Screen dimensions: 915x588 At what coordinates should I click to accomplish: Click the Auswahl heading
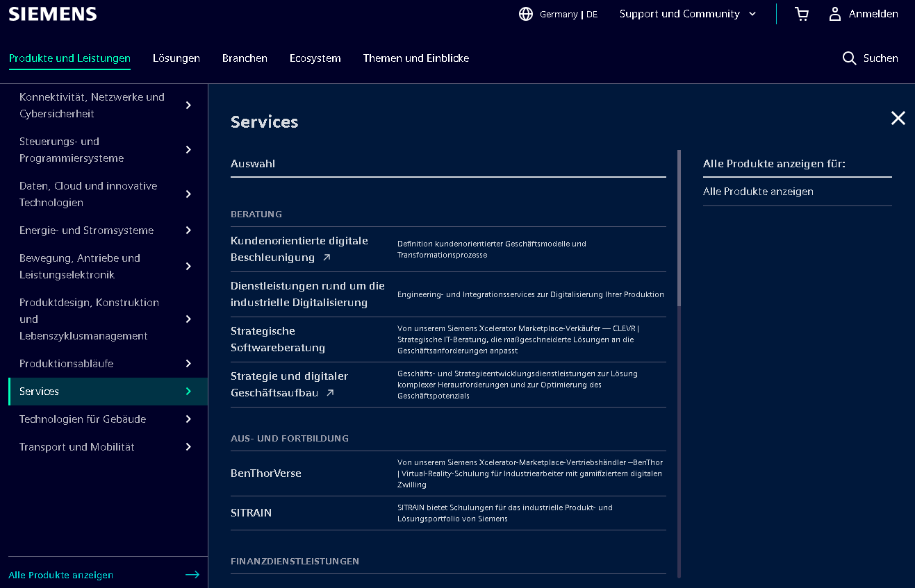click(x=253, y=164)
